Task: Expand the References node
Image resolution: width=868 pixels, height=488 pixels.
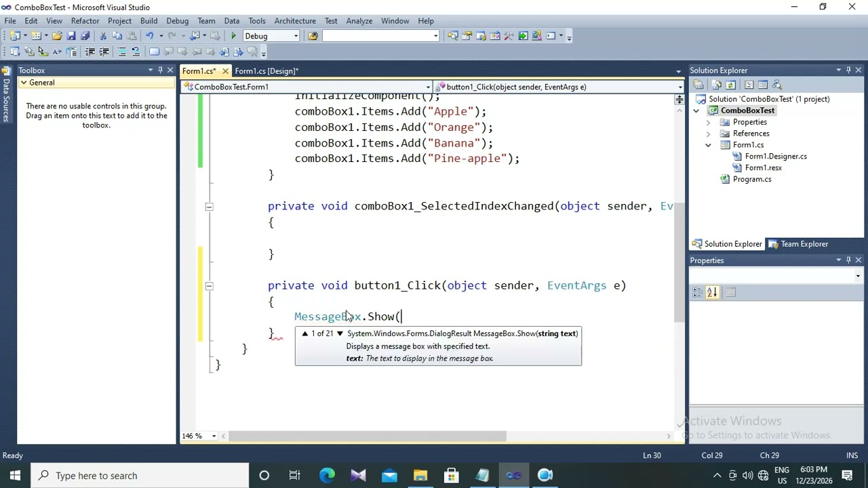Action: pos(709,134)
